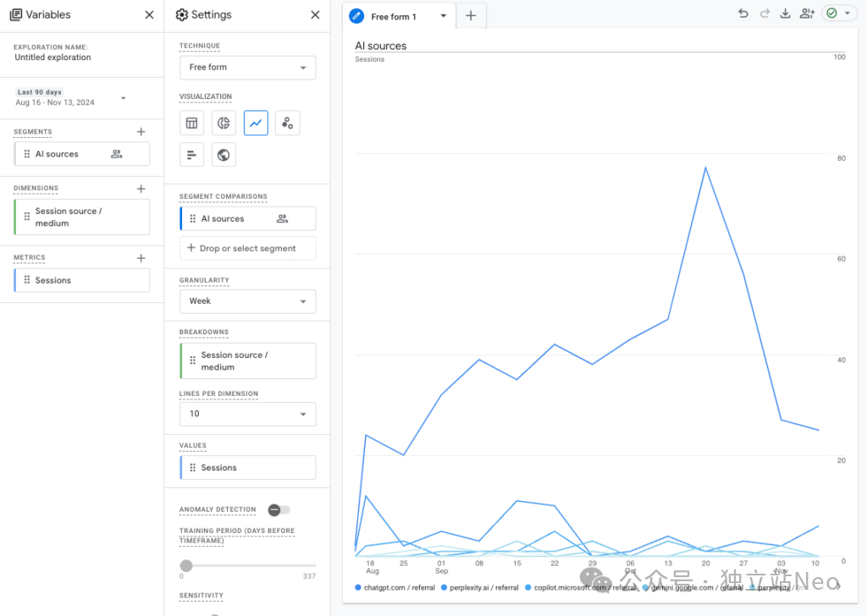Expand the Granularity Week dropdown
Image resolution: width=867 pixels, height=616 pixels.
click(x=247, y=301)
